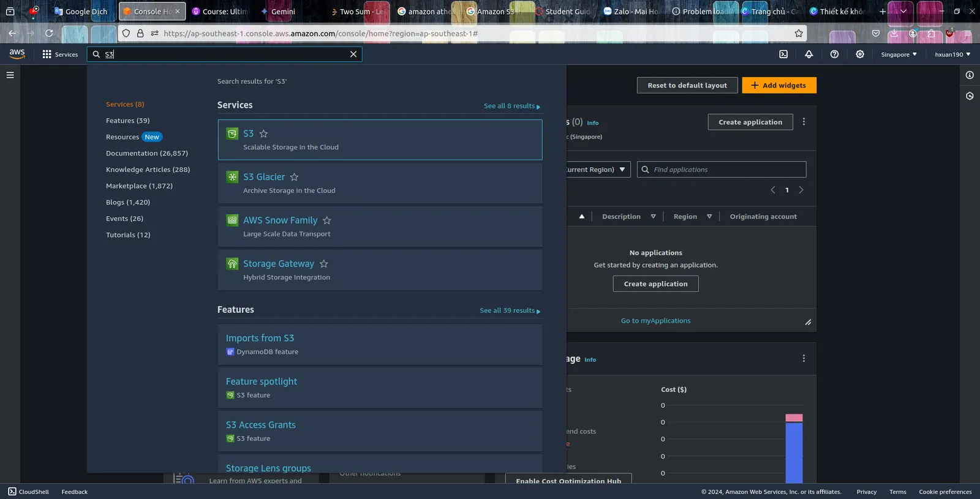Click the blue cost bar in chart
Viewport: 980px width, 499px height.
pyautogui.click(x=794, y=453)
